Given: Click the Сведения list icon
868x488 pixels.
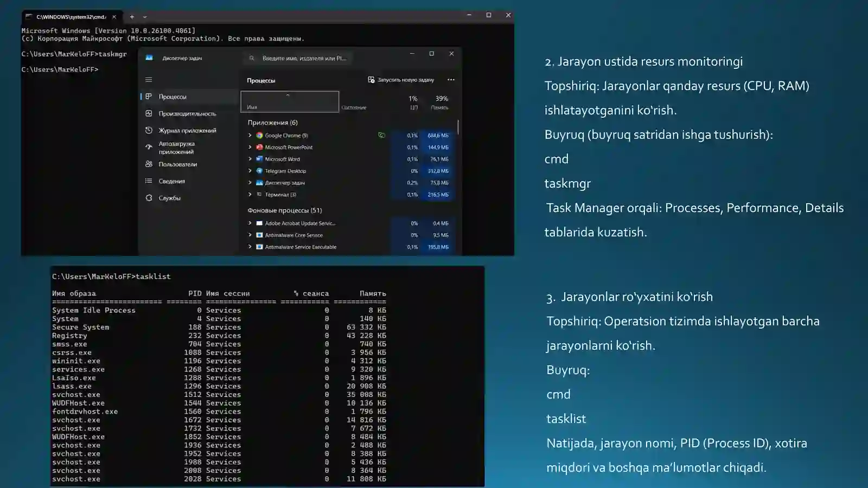Looking at the screenshot, I should (x=149, y=181).
